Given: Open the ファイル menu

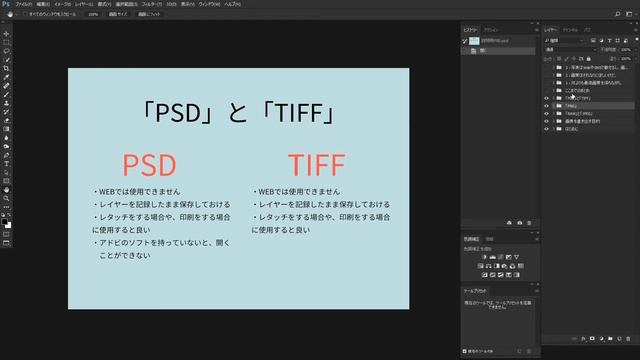Looking at the screenshot, I should coord(23,4).
